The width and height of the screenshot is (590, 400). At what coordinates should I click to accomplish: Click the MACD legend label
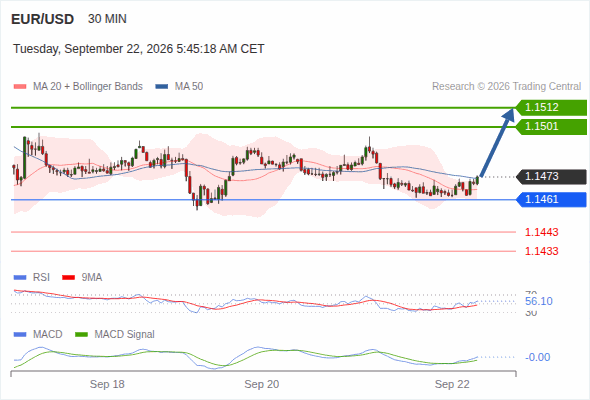(48, 335)
